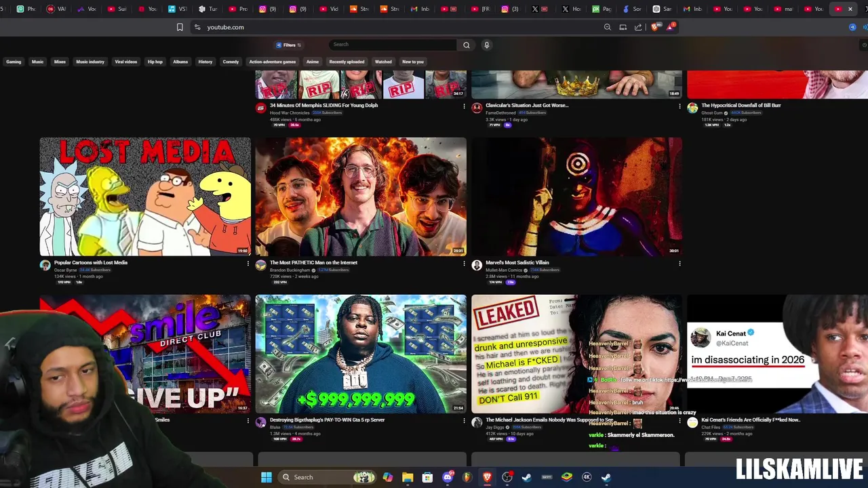The height and width of the screenshot is (488, 868).
Task: Open options menu for Memphis SLIDING video
Action: pyautogui.click(x=464, y=106)
